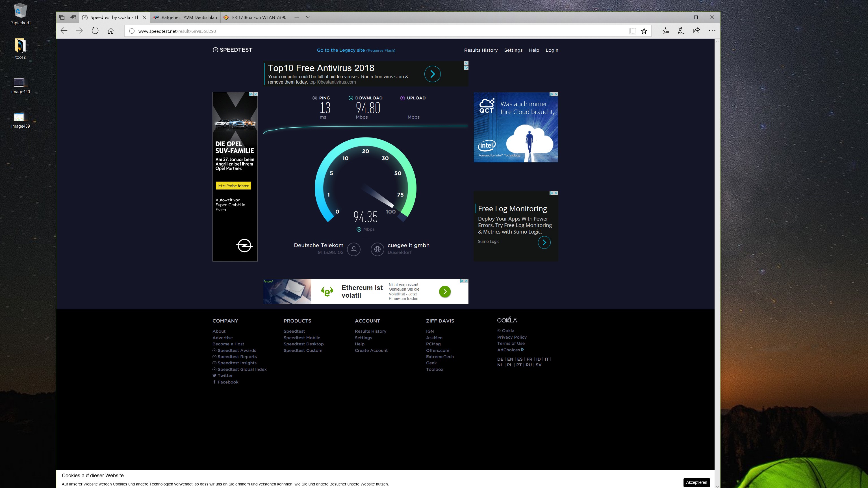Click Go to the Legacy site link
Screen dimensions: 868x488
pyautogui.click(x=341, y=50)
